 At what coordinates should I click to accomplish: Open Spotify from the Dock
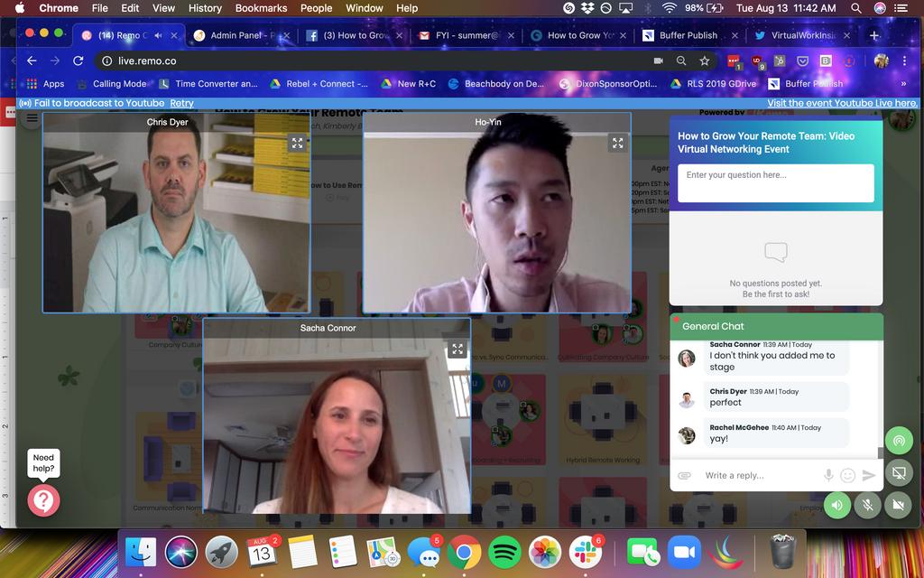(x=505, y=553)
